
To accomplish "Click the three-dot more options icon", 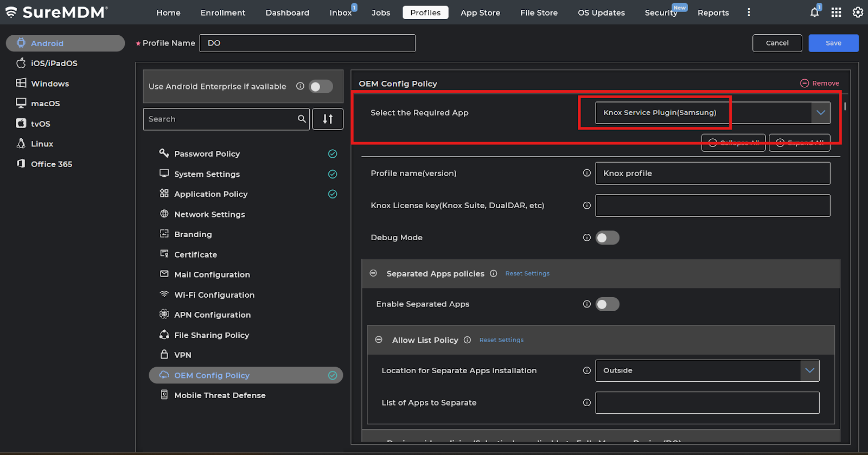I will pyautogui.click(x=749, y=12).
